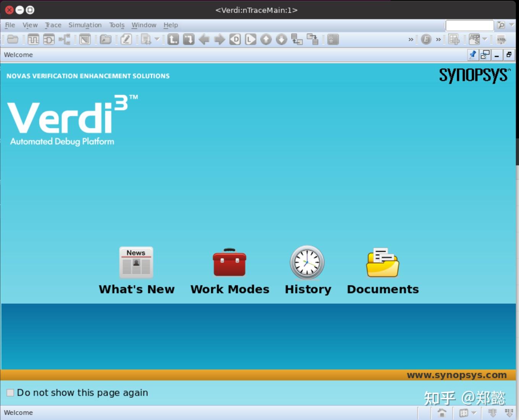Open the View menu
Viewport: 519px width, 420px height.
[x=30, y=25]
